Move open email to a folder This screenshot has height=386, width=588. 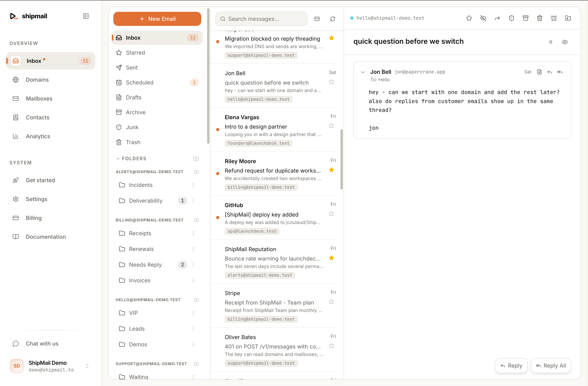click(568, 18)
